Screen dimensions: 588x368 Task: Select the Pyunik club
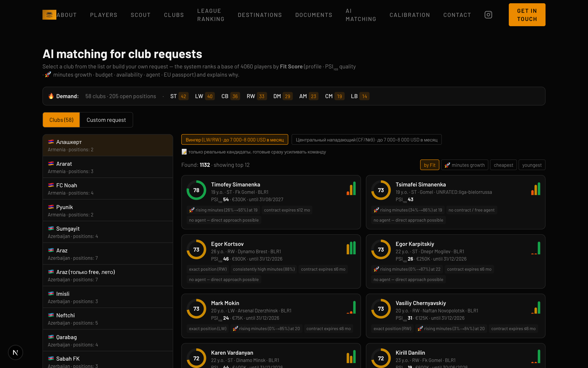pyautogui.click(x=108, y=210)
